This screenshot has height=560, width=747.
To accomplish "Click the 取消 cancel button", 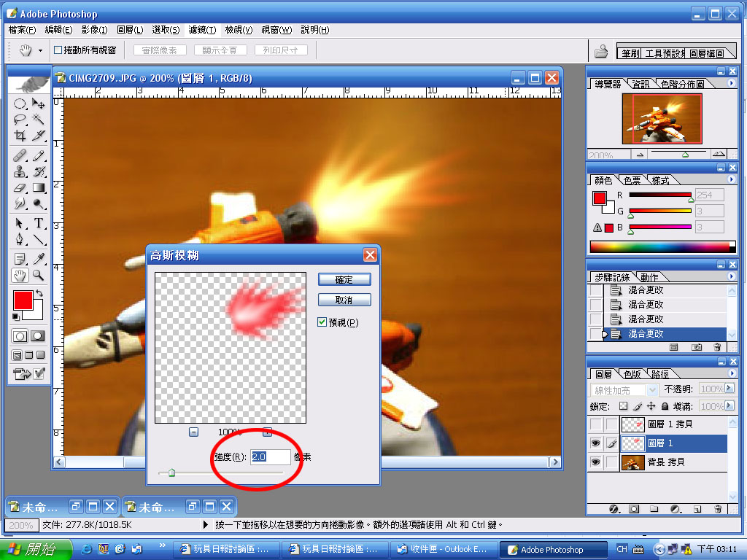I will point(344,300).
